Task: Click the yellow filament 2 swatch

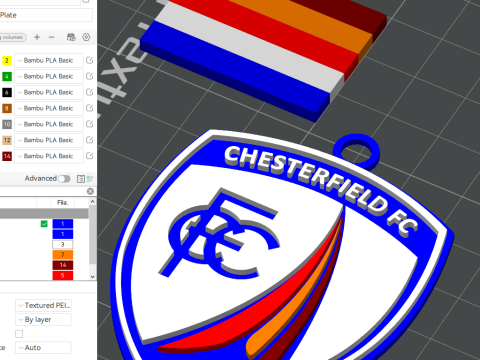Action: [x=7, y=60]
